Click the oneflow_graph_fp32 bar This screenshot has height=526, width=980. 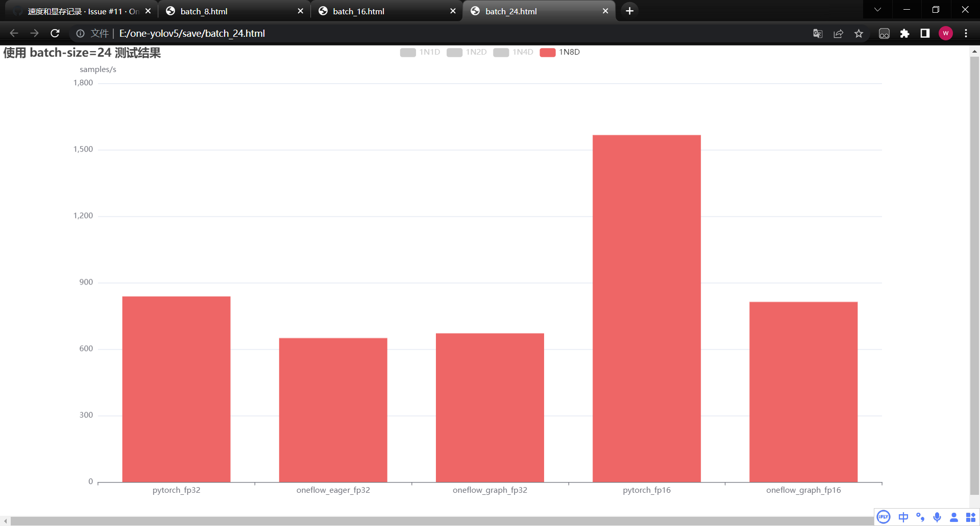(x=490, y=408)
